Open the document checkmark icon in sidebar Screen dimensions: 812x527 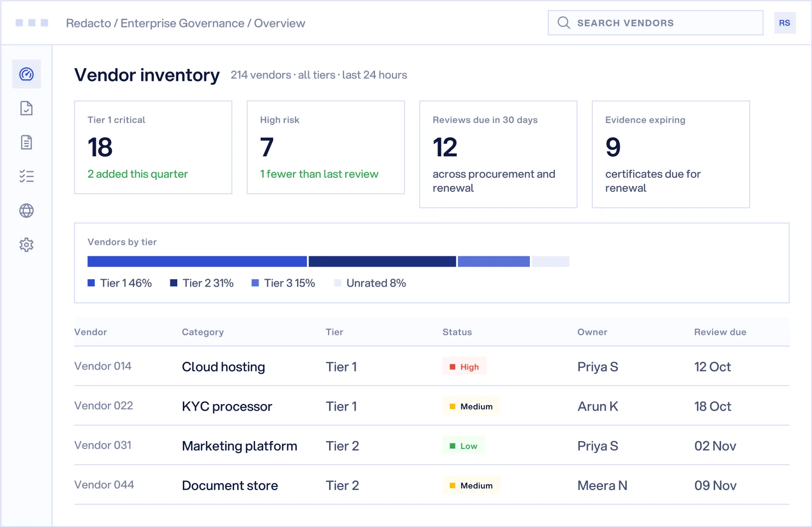(x=26, y=108)
